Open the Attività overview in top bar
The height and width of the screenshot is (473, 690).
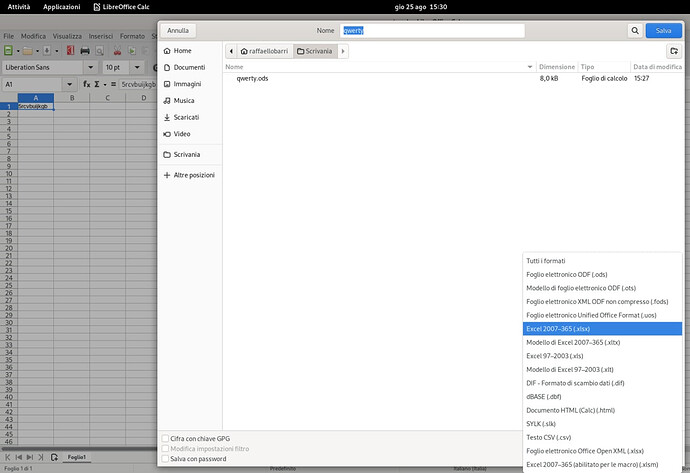point(19,7)
